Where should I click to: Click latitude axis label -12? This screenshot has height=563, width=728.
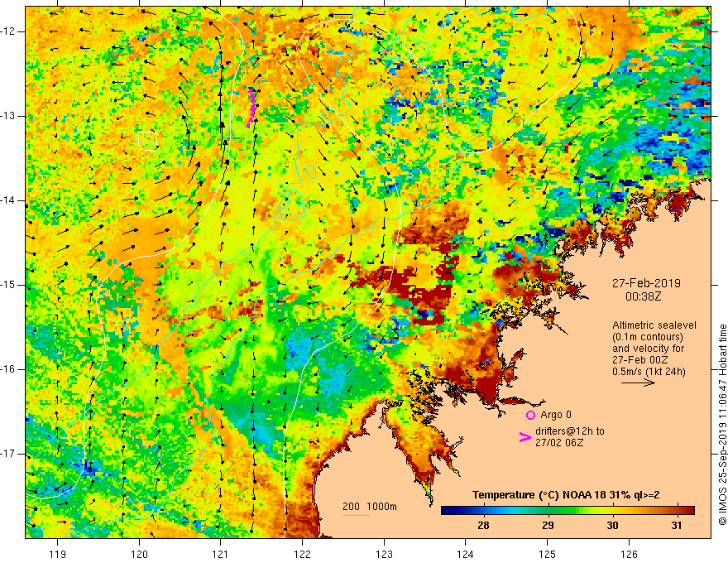(x=9, y=31)
